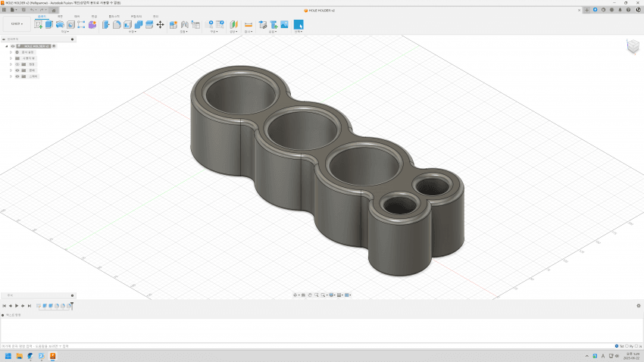Image resolution: width=644 pixels, height=362 pixels.
Task: Open the File menu dropdown
Action: (x=14, y=10)
